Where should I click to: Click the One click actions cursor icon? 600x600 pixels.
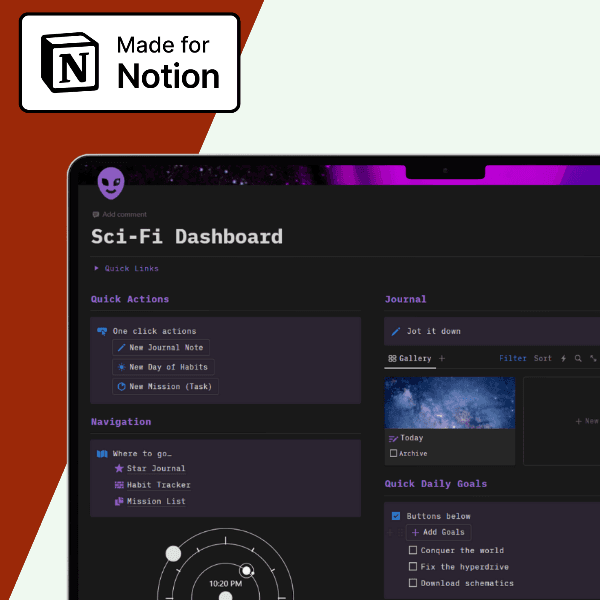(102, 331)
